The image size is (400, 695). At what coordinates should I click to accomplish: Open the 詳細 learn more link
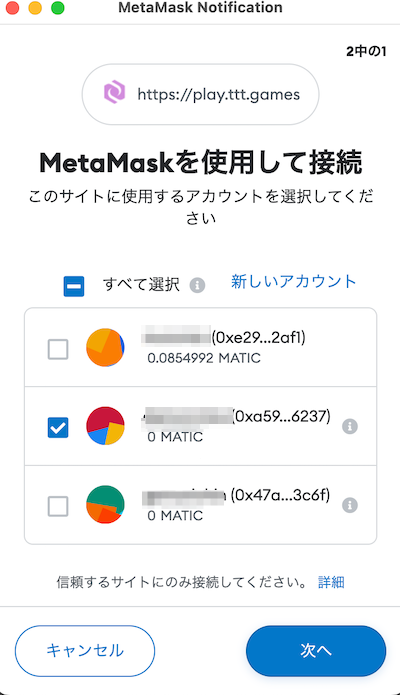[x=331, y=582]
